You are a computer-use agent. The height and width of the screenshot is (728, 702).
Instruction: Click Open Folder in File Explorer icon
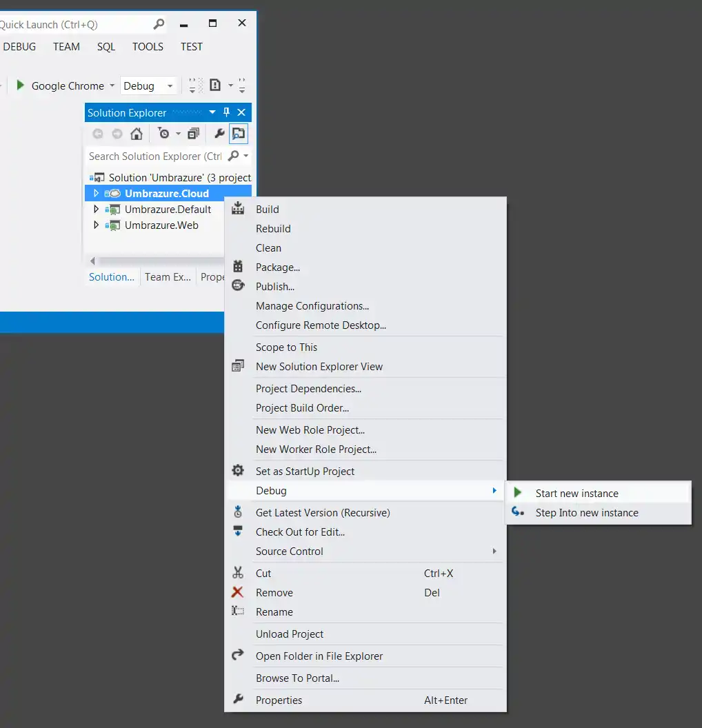point(238,655)
